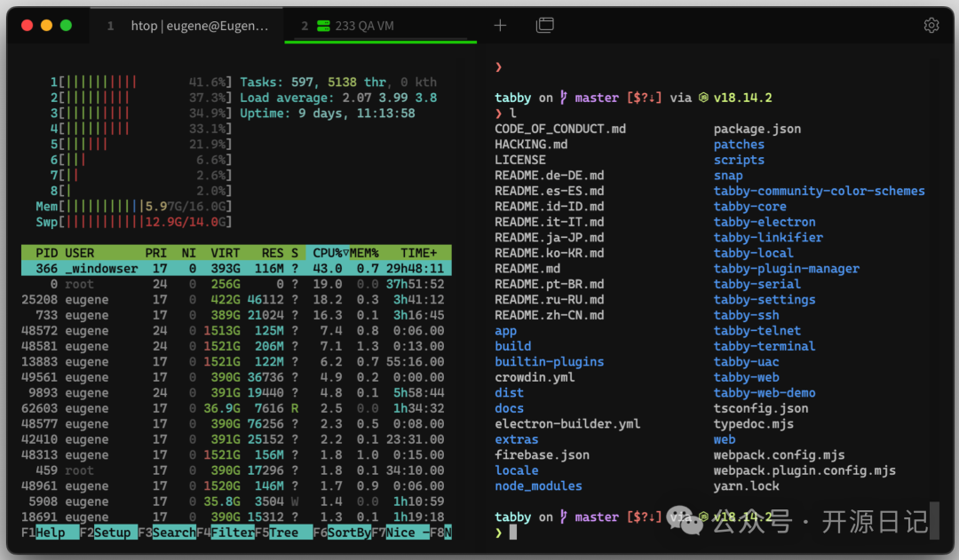This screenshot has height=560, width=959.
Task: Click the node_modules directory name
Action: [538, 486]
